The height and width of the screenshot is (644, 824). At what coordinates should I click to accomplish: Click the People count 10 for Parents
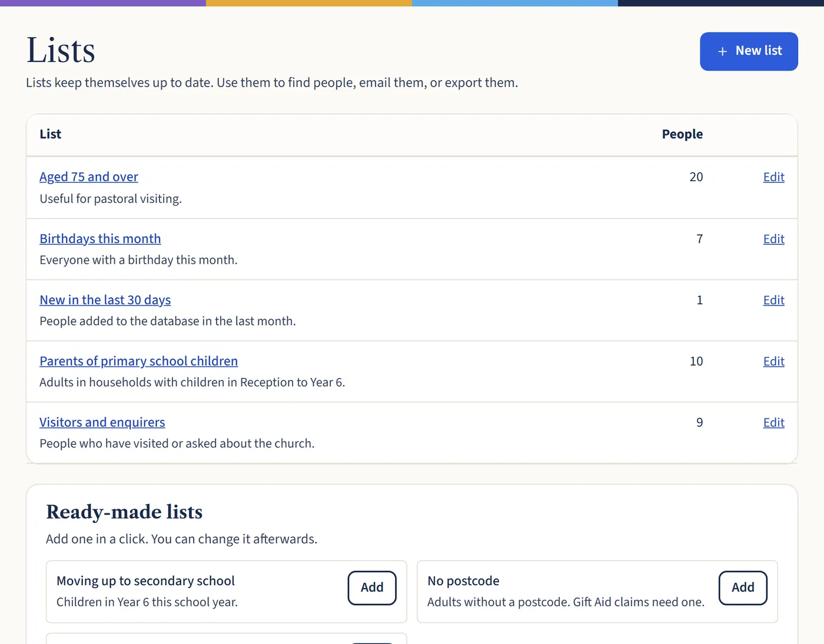tap(696, 361)
